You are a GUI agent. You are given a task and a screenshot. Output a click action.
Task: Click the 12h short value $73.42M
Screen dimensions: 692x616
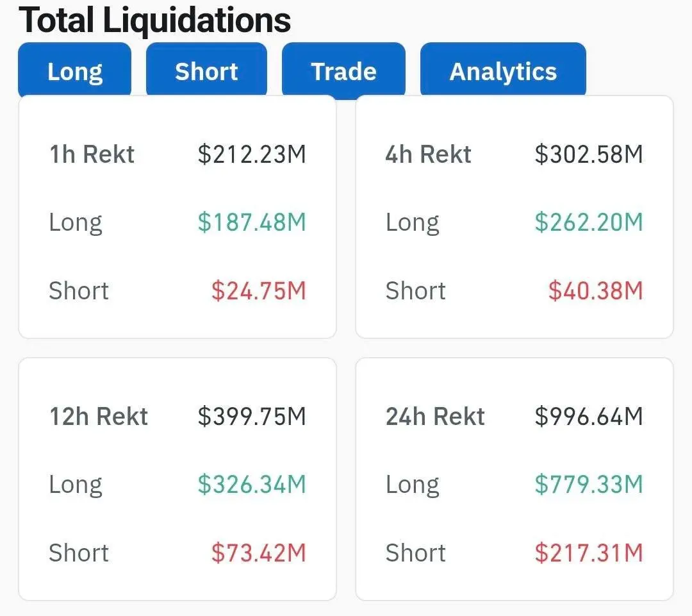click(259, 553)
